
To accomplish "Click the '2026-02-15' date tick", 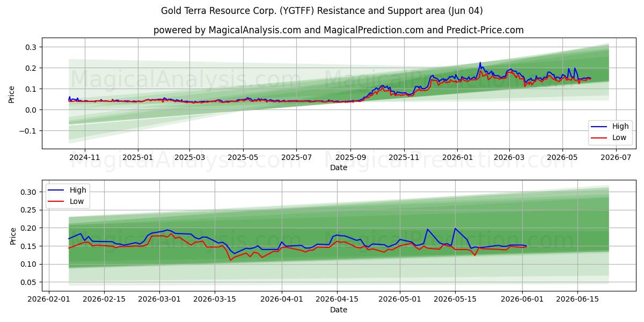I will point(104,299).
